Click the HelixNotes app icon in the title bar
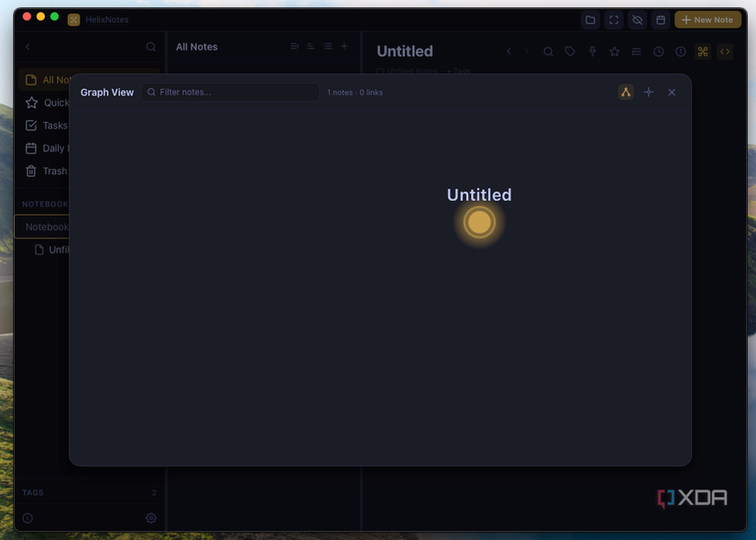The width and height of the screenshot is (756, 540). [x=74, y=20]
